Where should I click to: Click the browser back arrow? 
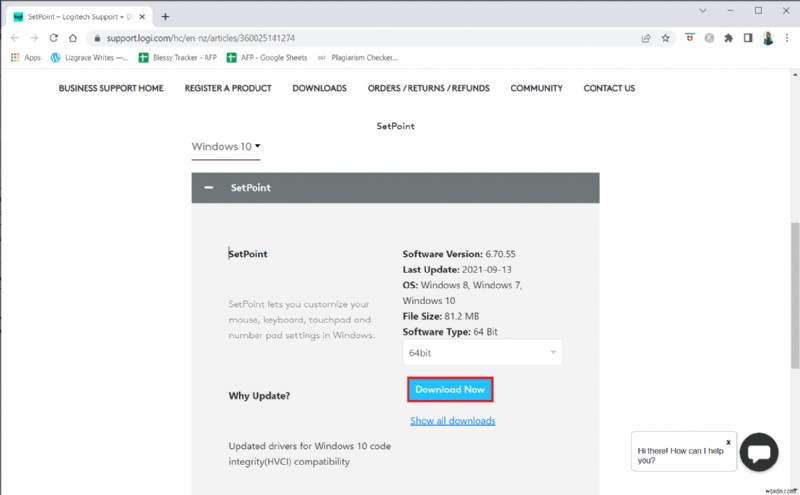pyautogui.click(x=15, y=38)
